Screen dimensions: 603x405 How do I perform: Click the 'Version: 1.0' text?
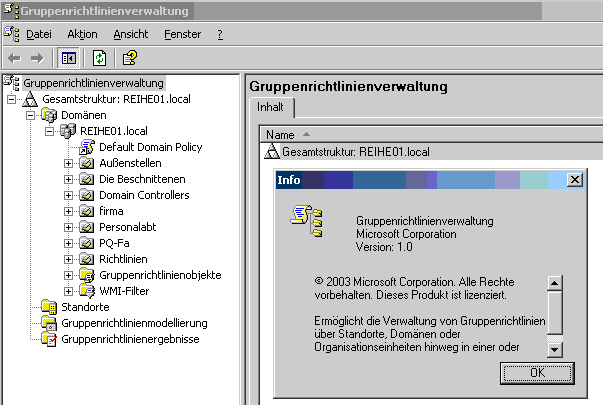point(384,247)
